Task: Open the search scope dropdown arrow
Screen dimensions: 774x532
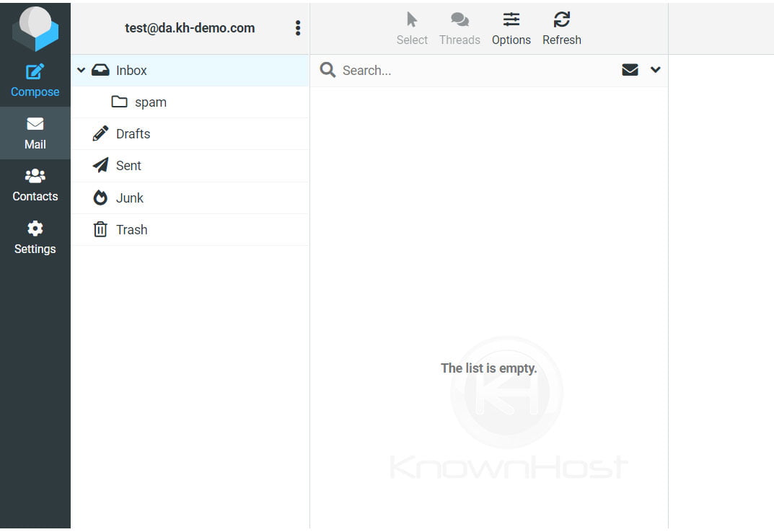Action: point(655,70)
